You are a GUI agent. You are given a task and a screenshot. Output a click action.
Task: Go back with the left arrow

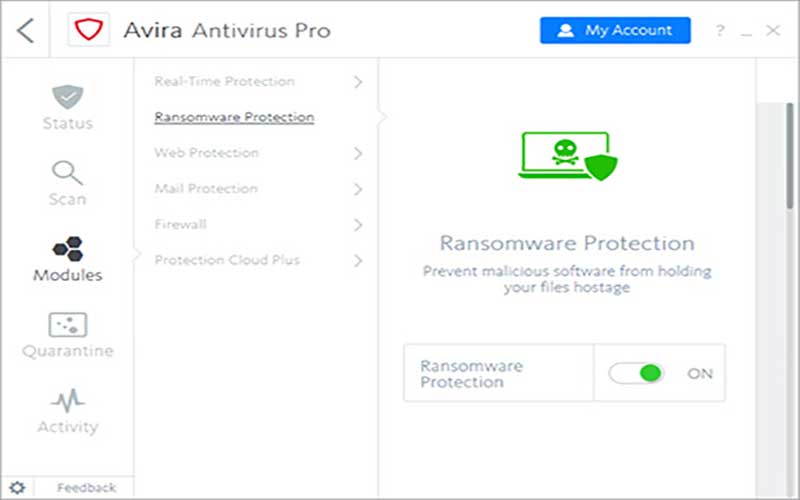(26, 30)
